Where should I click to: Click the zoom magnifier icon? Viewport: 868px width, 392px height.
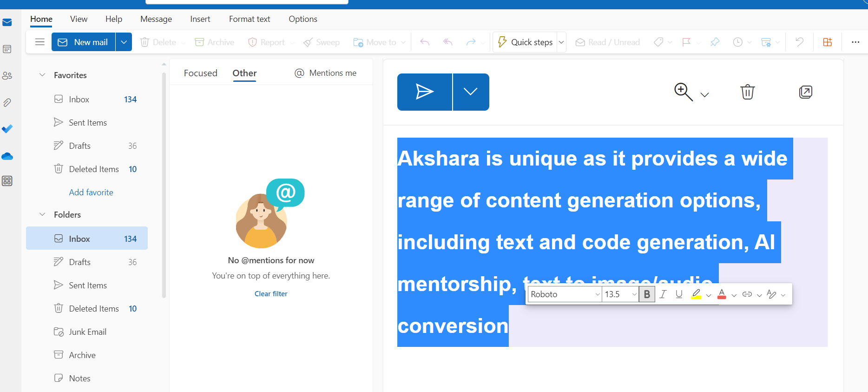click(x=683, y=92)
